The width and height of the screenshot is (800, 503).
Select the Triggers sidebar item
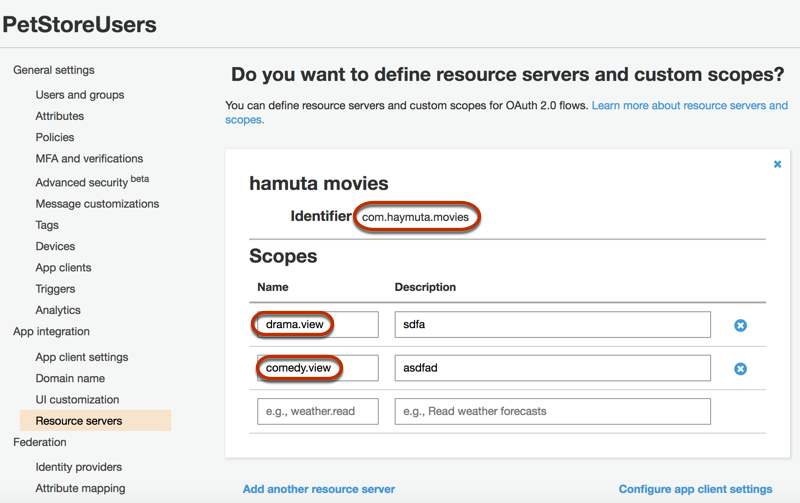[55, 289]
